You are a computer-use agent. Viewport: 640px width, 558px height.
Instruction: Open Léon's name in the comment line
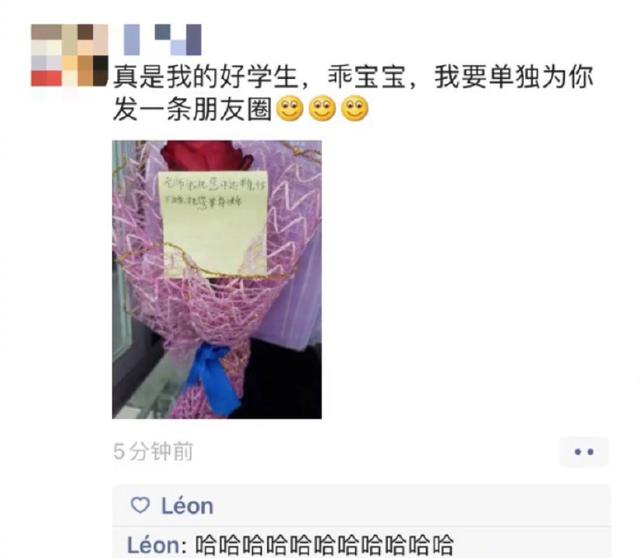pos(154,545)
